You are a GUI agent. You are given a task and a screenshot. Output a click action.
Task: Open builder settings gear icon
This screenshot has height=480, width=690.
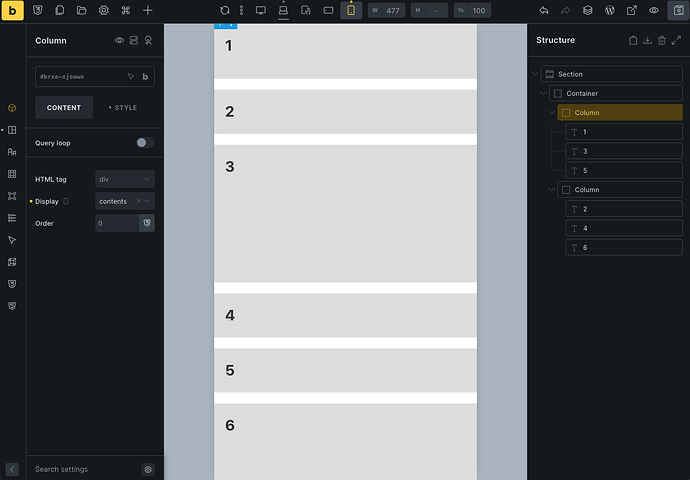point(103,10)
